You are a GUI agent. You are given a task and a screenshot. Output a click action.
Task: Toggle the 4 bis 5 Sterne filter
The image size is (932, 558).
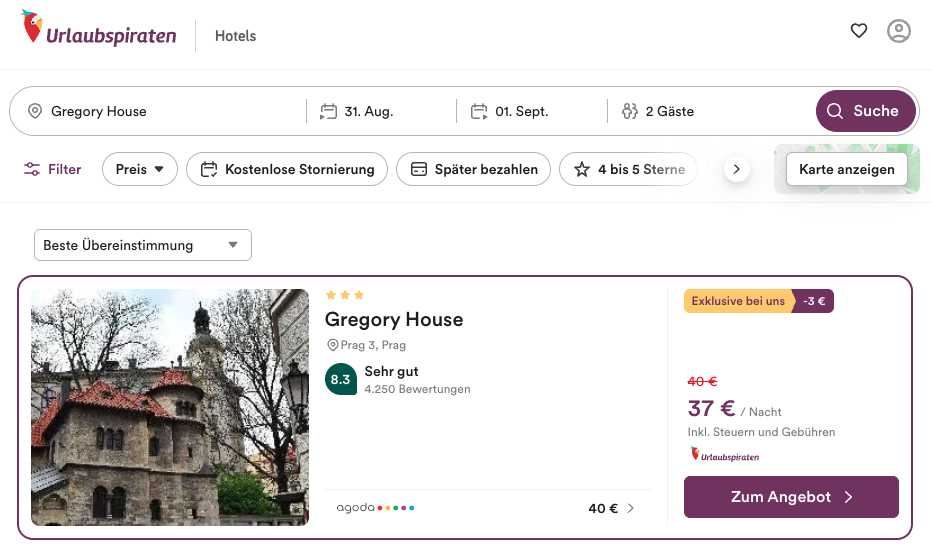pyautogui.click(x=629, y=169)
